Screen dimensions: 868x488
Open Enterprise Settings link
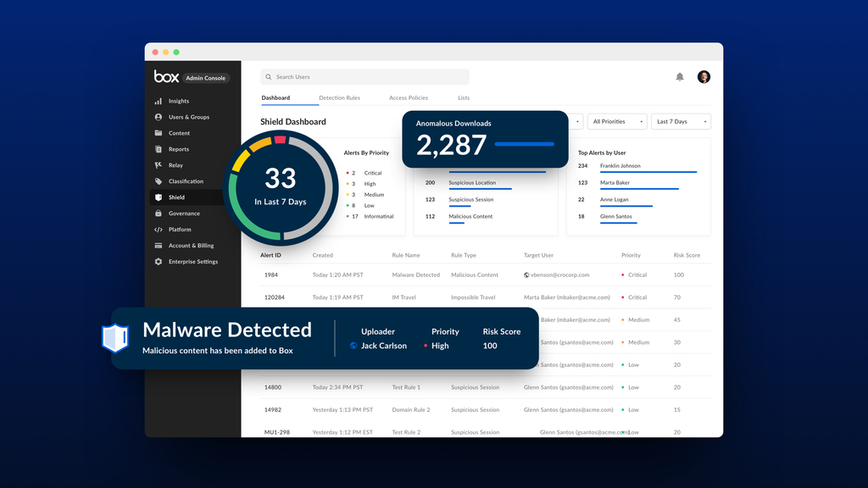193,262
